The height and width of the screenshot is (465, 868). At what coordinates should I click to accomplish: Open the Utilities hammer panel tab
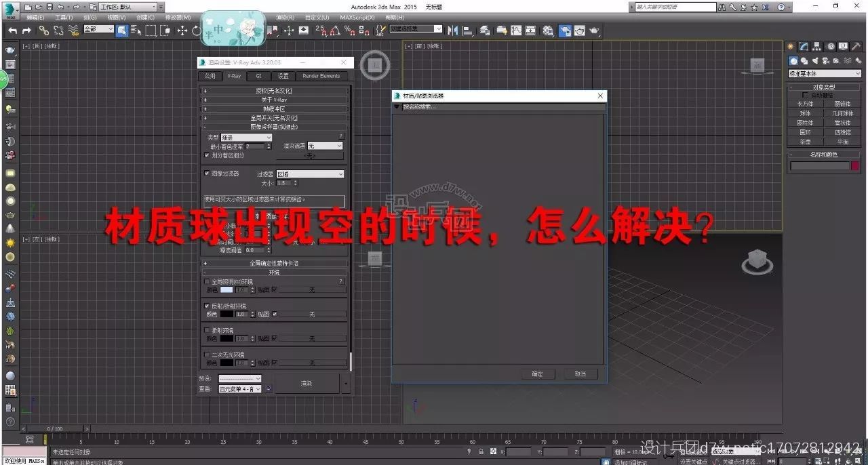pyautogui.click(x=855, y=46)
